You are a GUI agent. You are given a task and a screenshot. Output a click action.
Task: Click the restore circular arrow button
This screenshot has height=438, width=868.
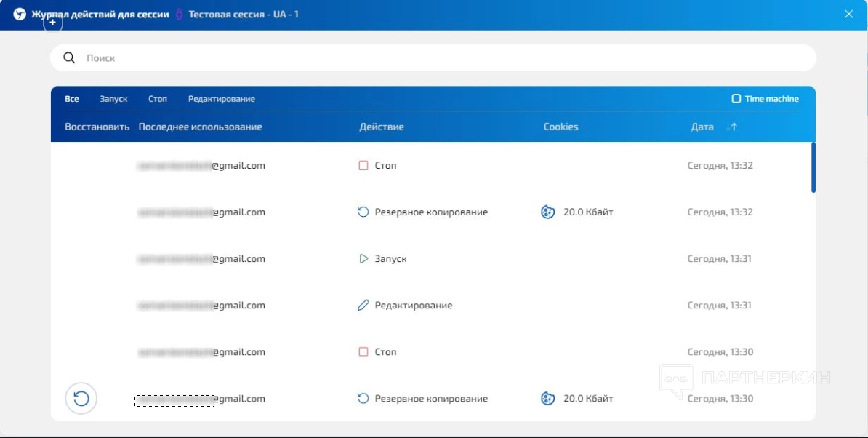click(x=81, y=398)
